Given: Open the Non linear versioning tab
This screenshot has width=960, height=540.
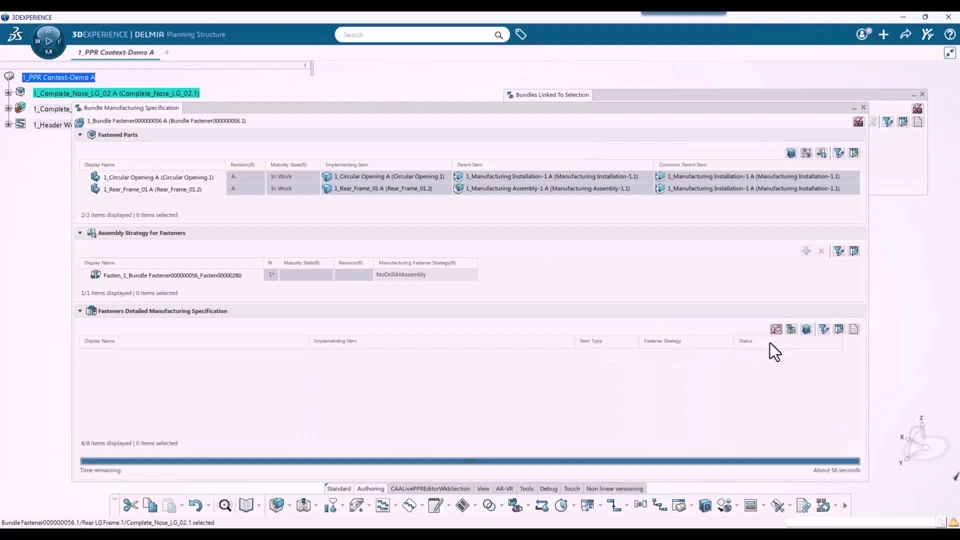Looking at the screenshot, I should [x=615, y=489].
